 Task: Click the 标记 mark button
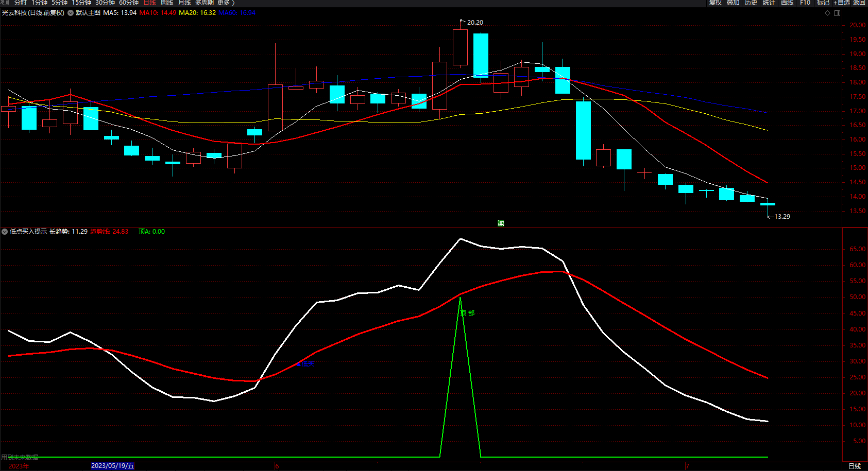tap(823, 3)
